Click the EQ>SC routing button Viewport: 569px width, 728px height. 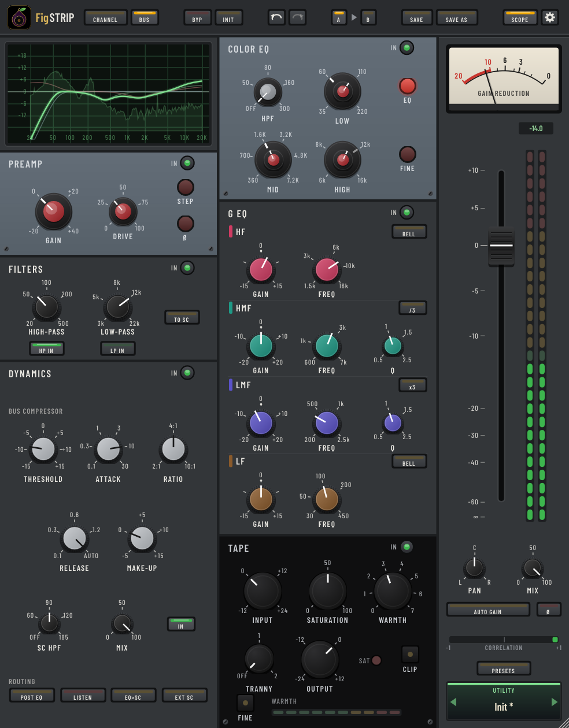(x=133, y=695)
